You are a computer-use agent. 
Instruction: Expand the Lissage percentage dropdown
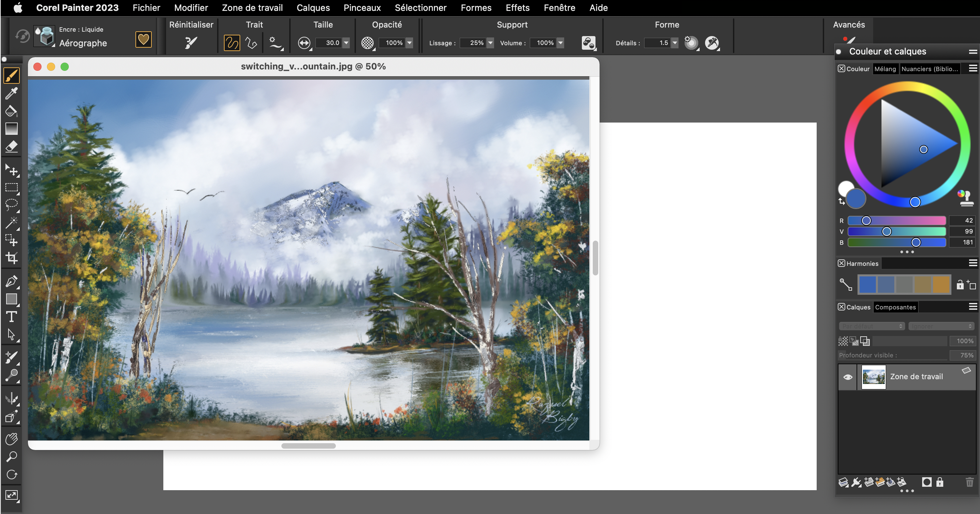(x=490, y=43)
